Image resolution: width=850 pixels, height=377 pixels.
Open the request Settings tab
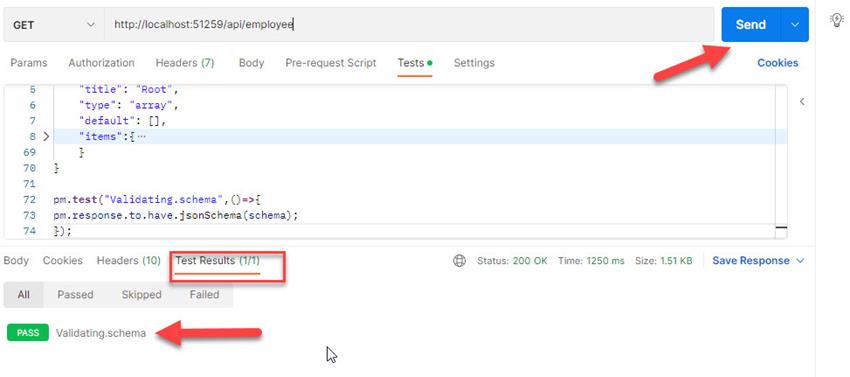[474, 63]
